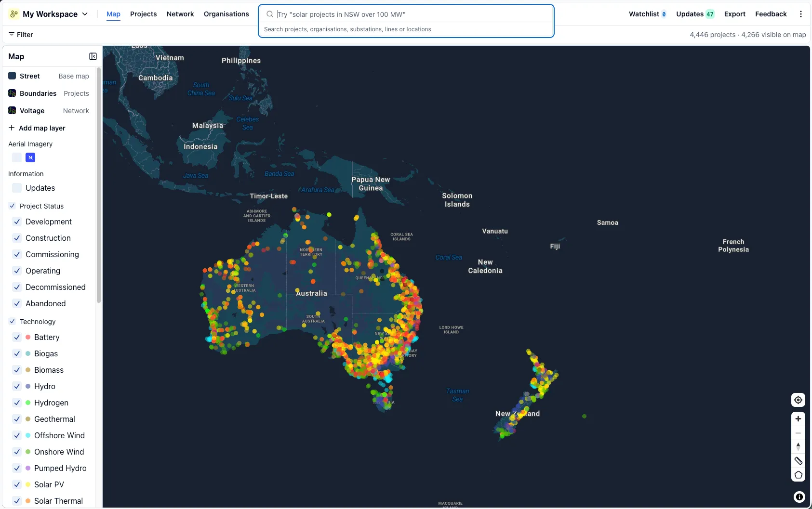This screenshot has width=812, height=509.
Task: Switch to the Map tab
Action: [x=113, y=14]
